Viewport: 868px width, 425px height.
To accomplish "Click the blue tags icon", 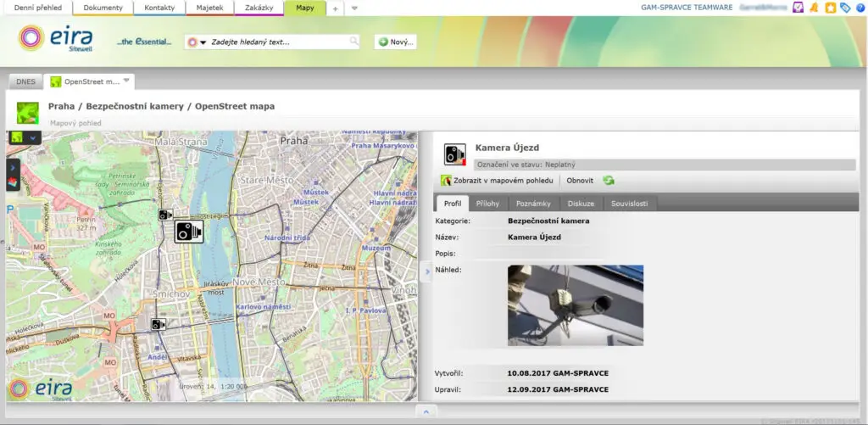I will pos(845,8).
